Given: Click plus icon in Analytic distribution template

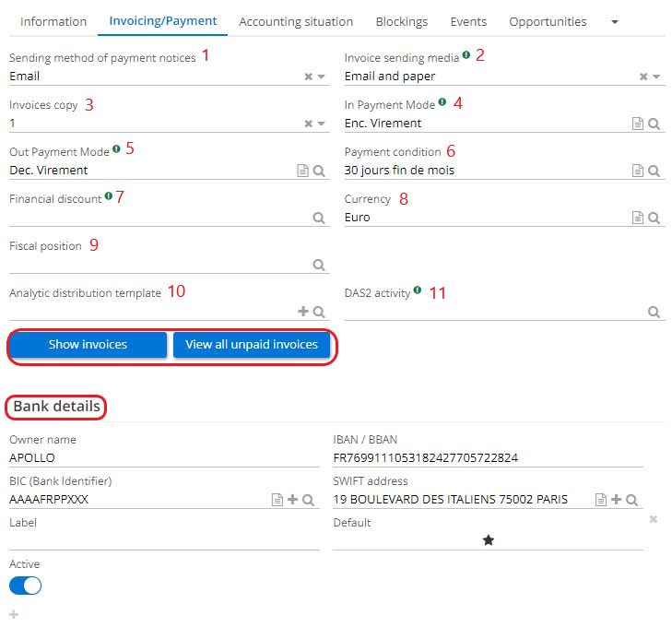Looking at the screenshot, I should pos(303,313).
